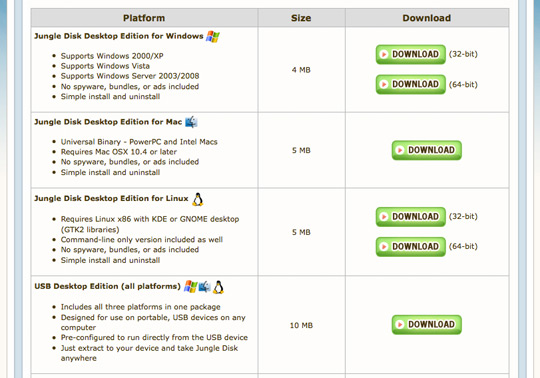Click 'Pre-configured to run directly from the USB device'
This screenshot has height=378, width=540.
tap(154, 337)
